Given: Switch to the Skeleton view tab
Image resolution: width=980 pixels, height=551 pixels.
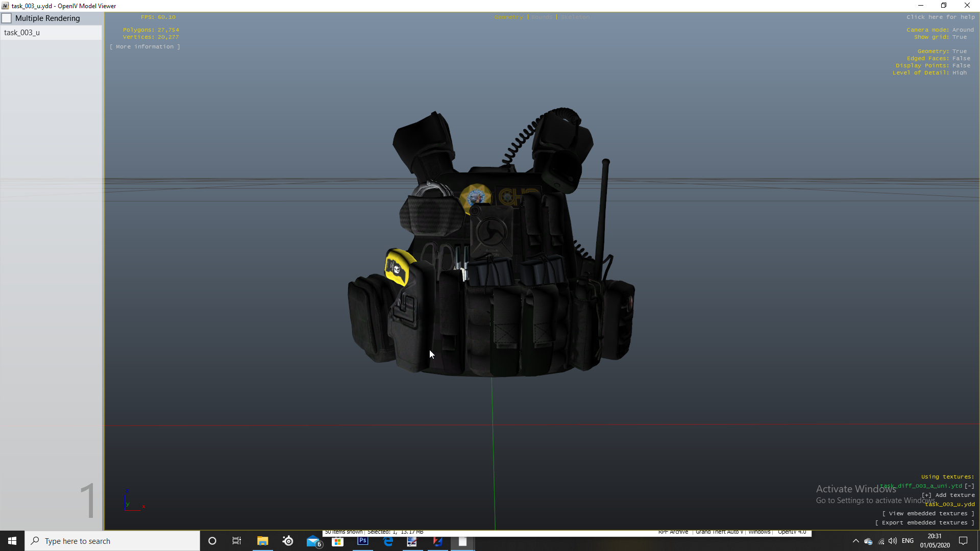Looking at the screenshot, I should tap(575, 17).
